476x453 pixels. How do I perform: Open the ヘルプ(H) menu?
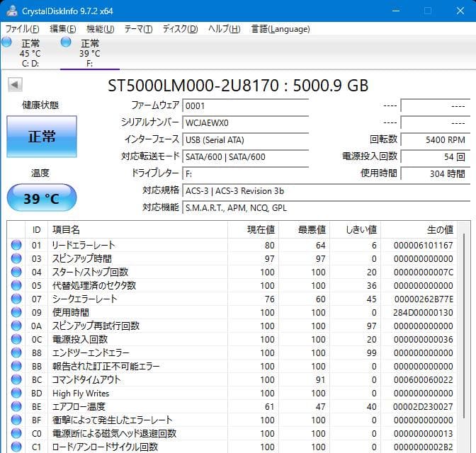(225, 29)
